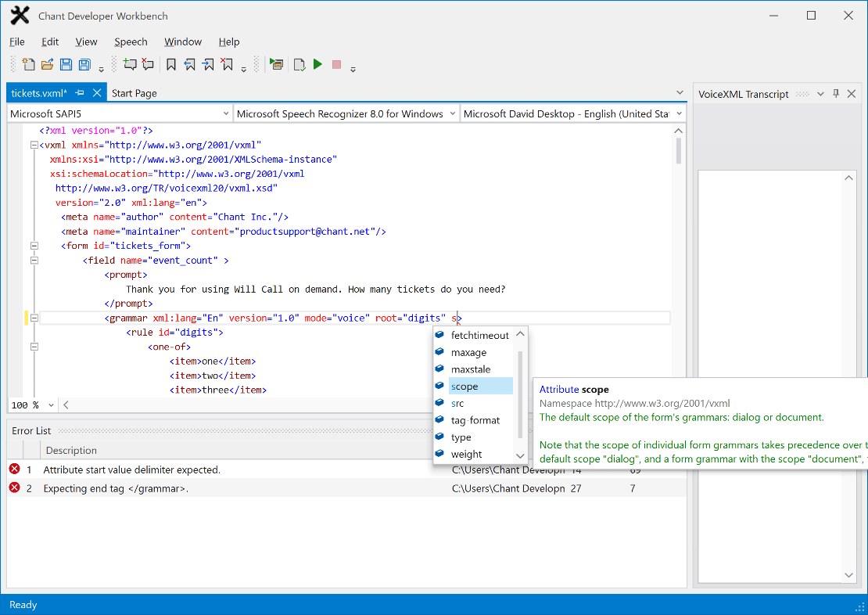Save the current document

65,64
